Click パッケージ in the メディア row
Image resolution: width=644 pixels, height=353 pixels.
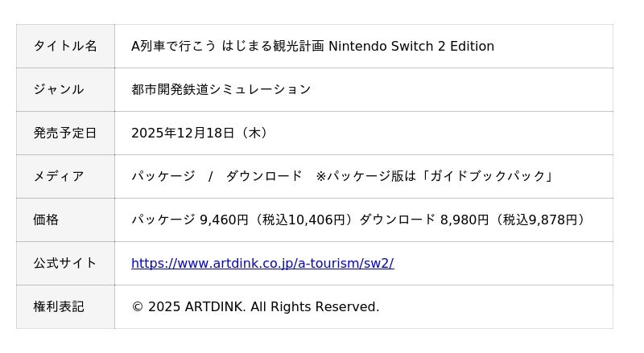pos(163,176)
